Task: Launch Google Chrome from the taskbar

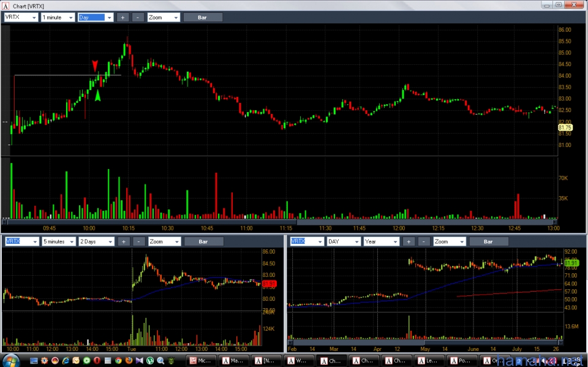Action: [118, 361]
